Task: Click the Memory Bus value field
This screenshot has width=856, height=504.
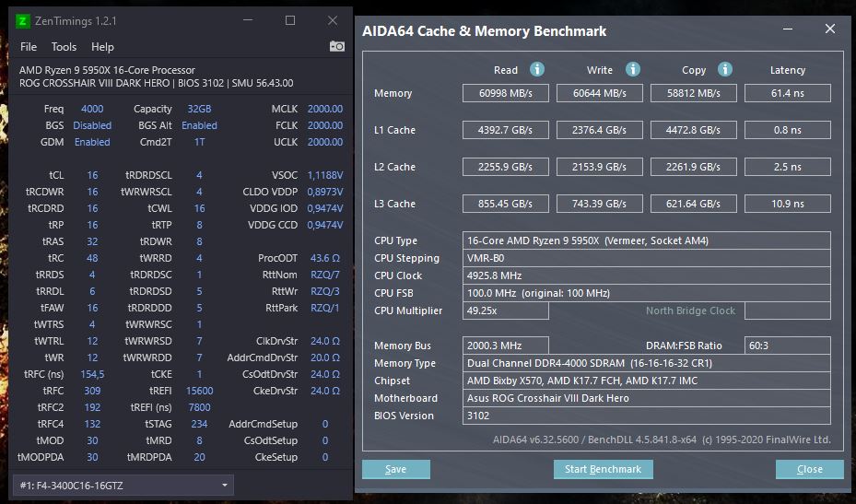Action: tap(506, 346)
